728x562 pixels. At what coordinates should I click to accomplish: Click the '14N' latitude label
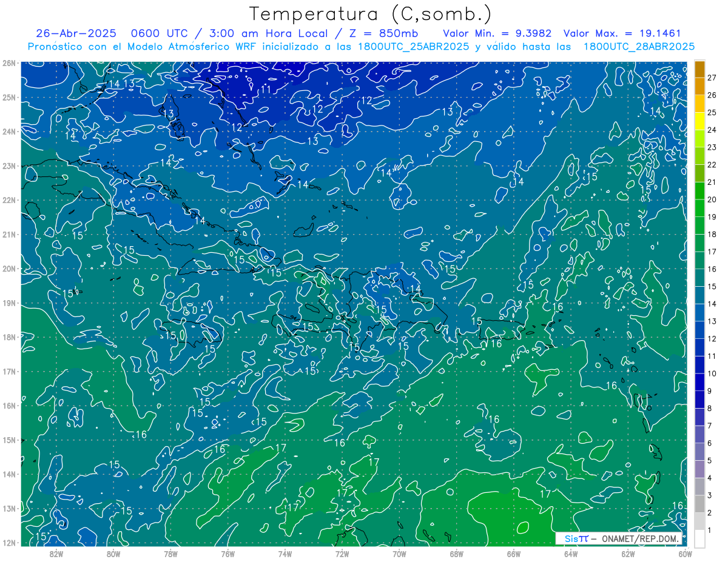8,474
